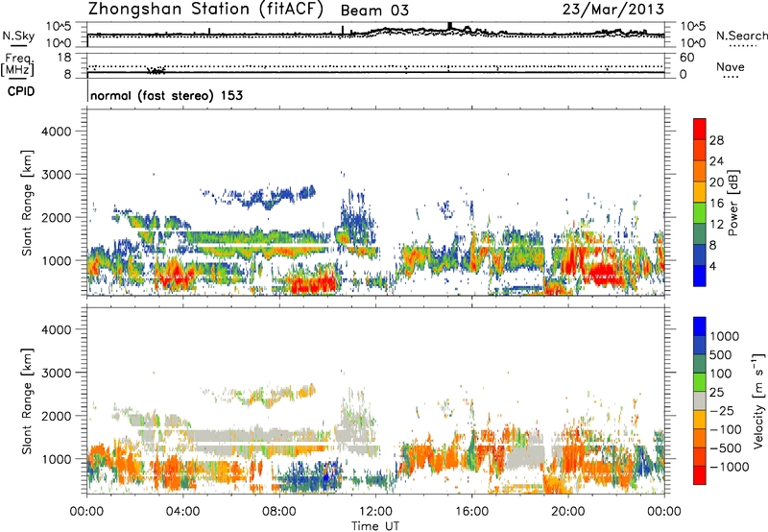Select the "Freq. [MHz]" axis label
This screenshot has height=532, width=768.
tap(18, 65)
